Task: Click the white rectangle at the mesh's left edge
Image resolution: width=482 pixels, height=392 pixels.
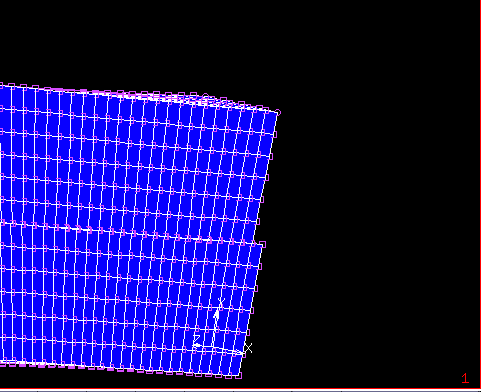Action: [x=0, y=149]
